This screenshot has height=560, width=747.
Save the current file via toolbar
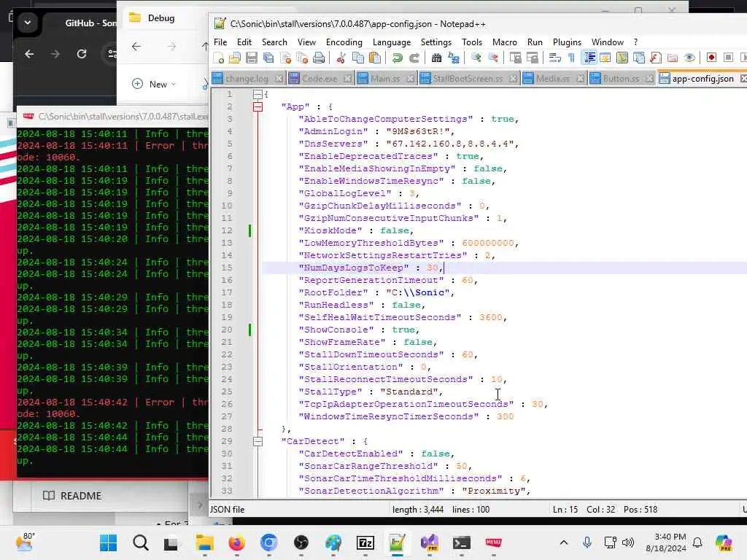(252, 58)
